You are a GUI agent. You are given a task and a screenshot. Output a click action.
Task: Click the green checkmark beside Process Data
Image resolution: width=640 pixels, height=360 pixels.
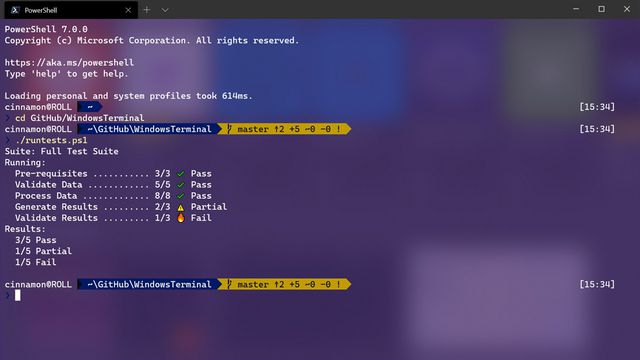pos(180,196)
